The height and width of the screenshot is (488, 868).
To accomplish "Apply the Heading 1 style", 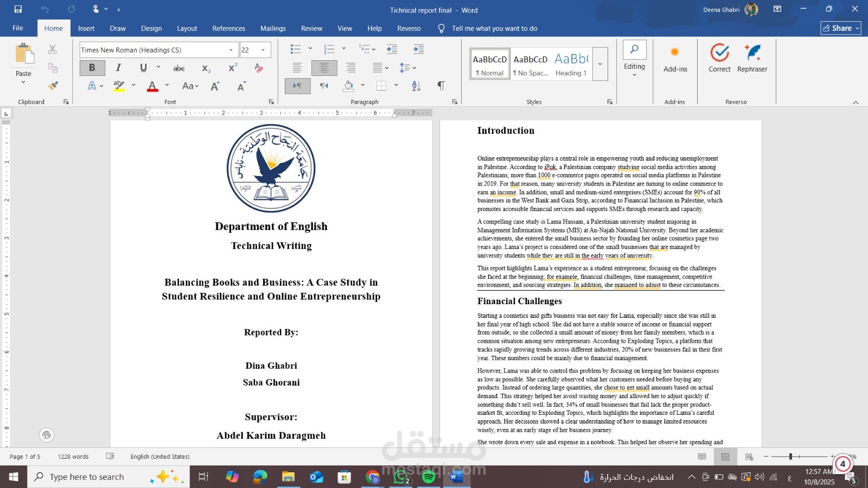I will click(x=571, y=64).
